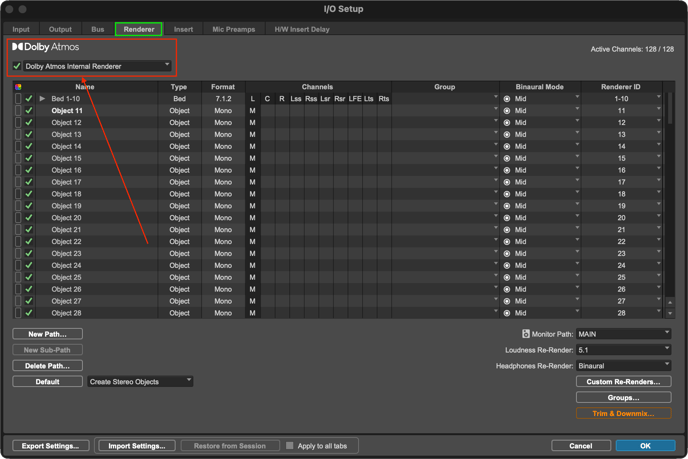Switch to the Bus tab

[x=98, y=29]
